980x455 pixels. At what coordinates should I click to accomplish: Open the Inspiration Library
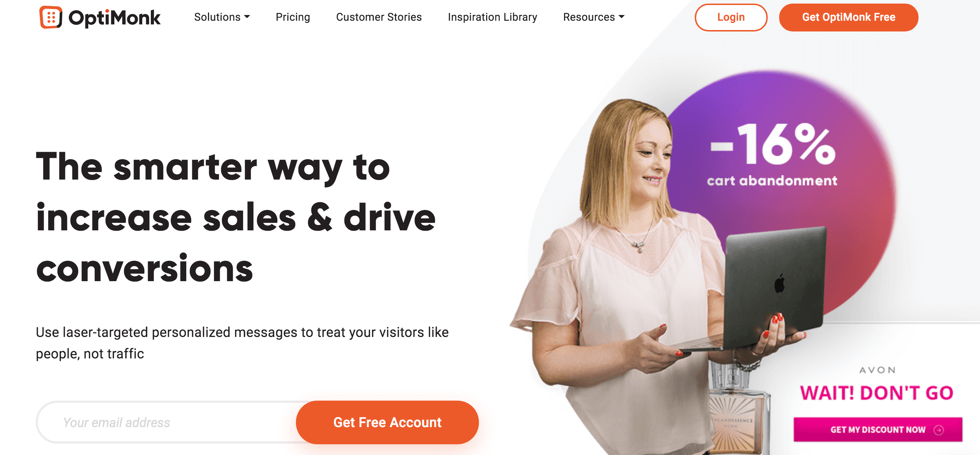pyautogui.click(x=492, y=17)
